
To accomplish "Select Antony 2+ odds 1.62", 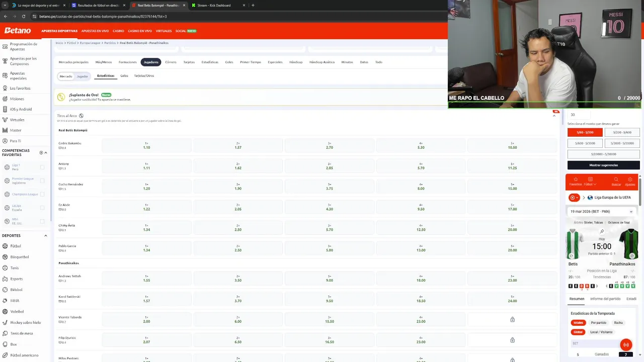I will point(238,166).
